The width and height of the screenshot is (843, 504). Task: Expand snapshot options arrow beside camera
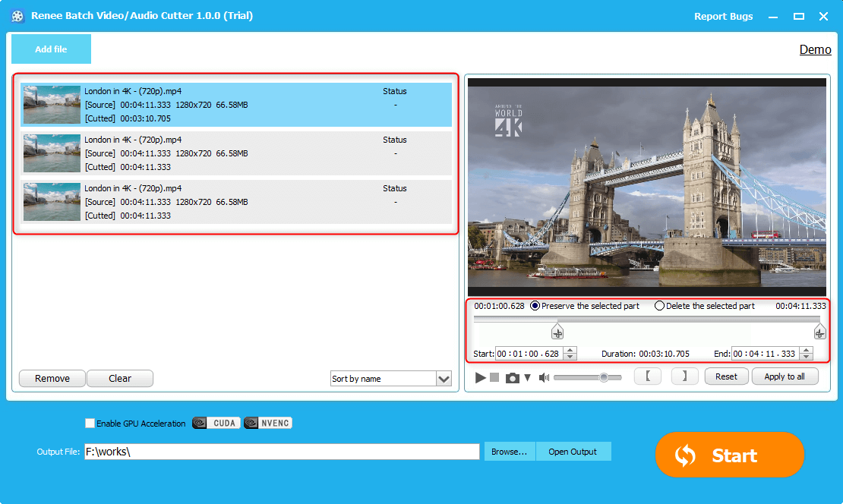coord(527,377)
